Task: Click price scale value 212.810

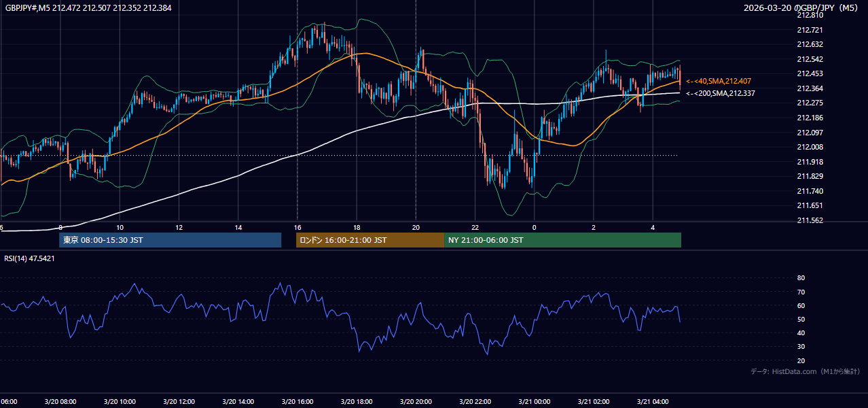Action: point(810,15)
